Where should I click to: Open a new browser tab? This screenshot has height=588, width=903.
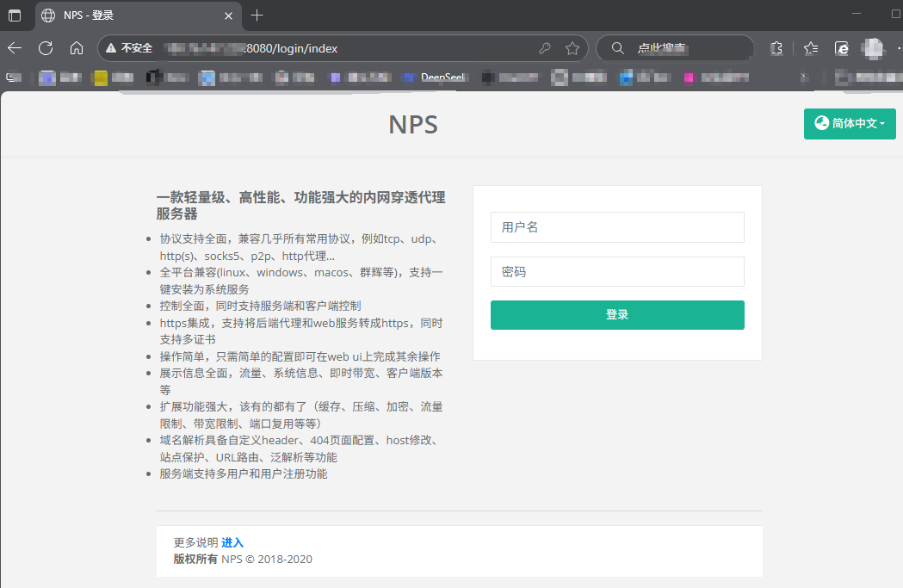click(x=257, y=15)
